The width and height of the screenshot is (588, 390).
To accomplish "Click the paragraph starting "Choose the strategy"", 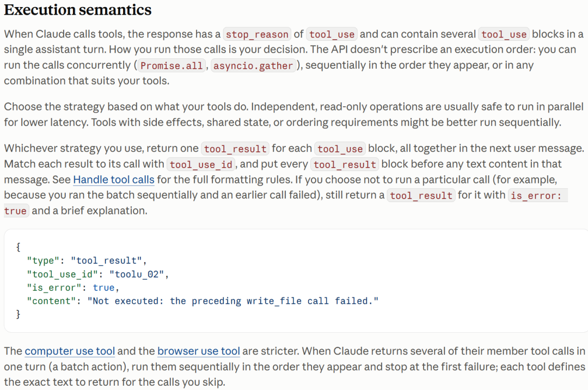I will coord(293,114).
